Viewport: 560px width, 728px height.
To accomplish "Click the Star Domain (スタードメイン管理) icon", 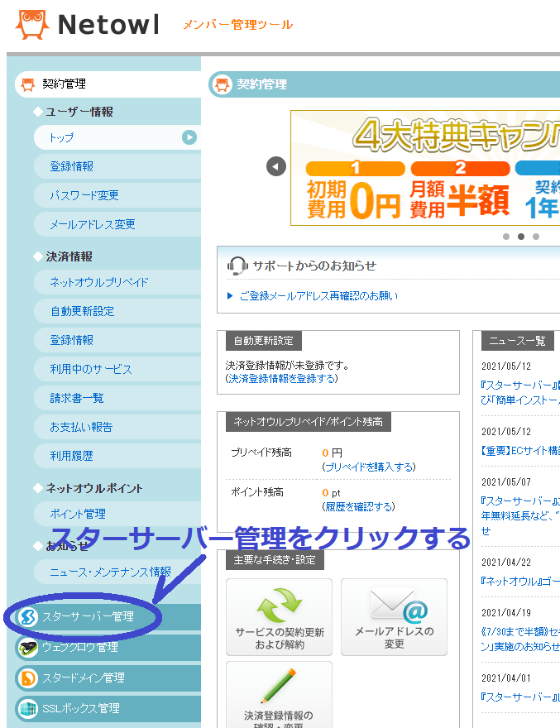I will click(27, 678).
